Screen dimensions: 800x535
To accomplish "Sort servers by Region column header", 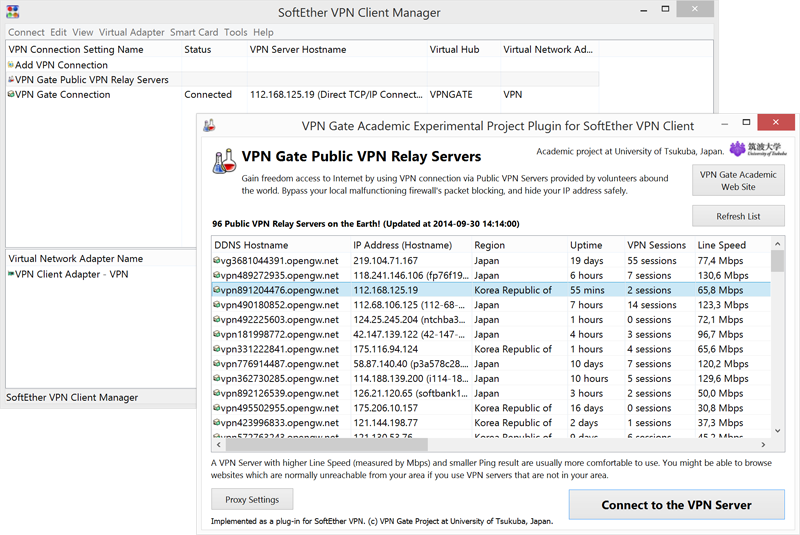I will (x=519, y=245).
